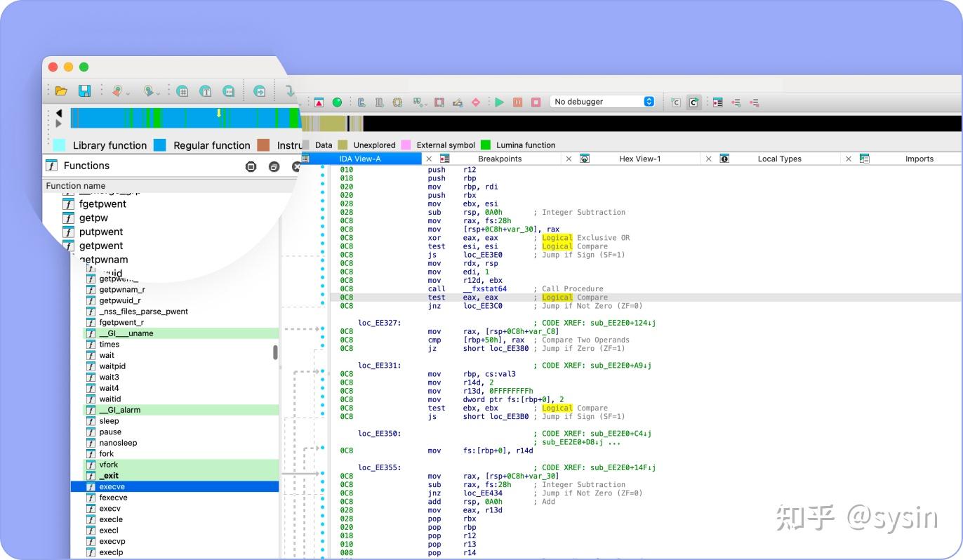Toggle the C pseudocode synchronization button

point(675,102)
